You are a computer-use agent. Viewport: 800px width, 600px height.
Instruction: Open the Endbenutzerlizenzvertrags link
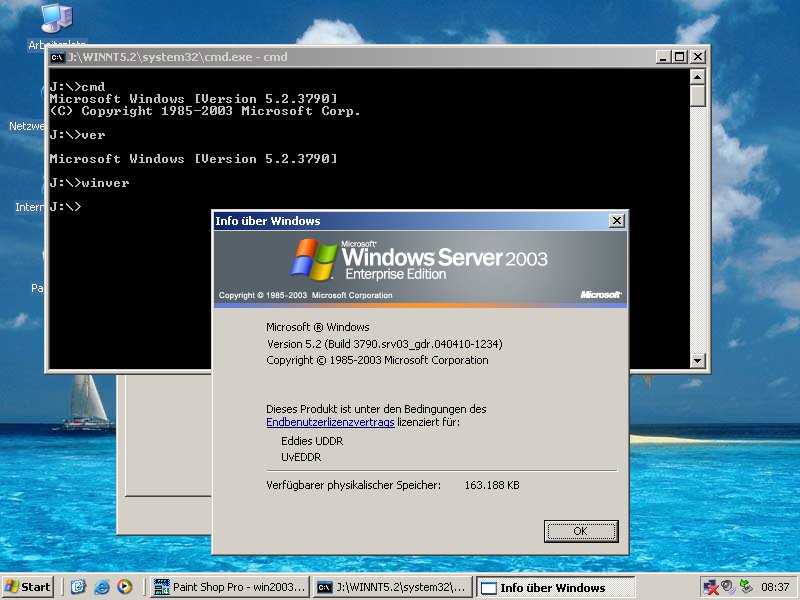pyautogui.click(x=330, y=423)
